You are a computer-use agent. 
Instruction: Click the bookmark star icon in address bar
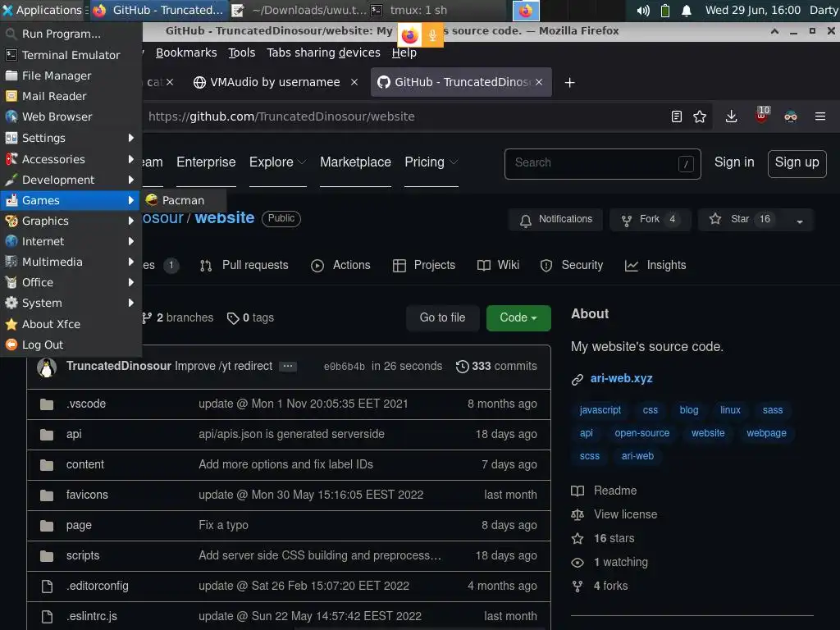[700, 116]
